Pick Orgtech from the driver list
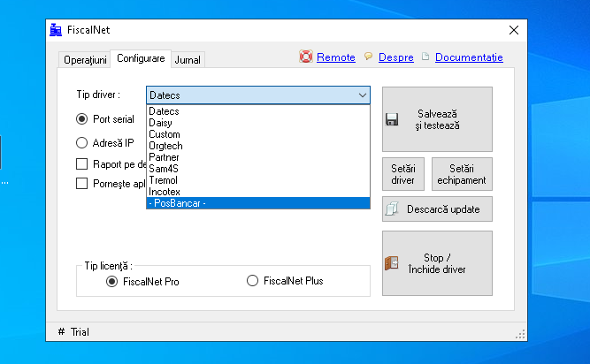Viewport: 590px width, 364px height. click(258, 146)
